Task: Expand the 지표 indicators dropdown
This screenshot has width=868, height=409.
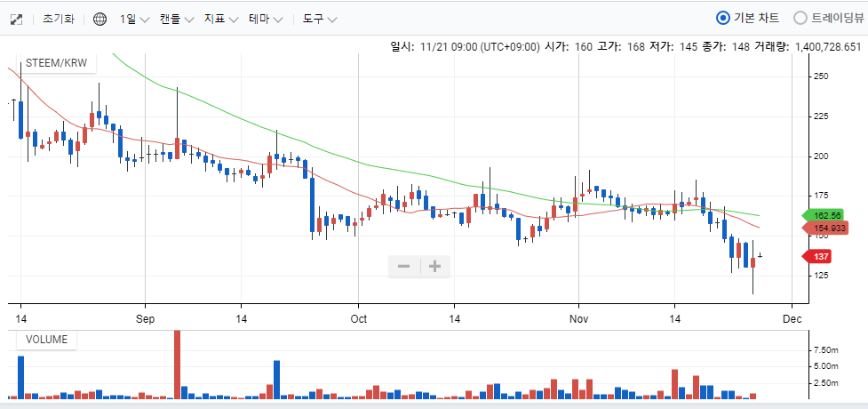Action: (x=221, y=20)
